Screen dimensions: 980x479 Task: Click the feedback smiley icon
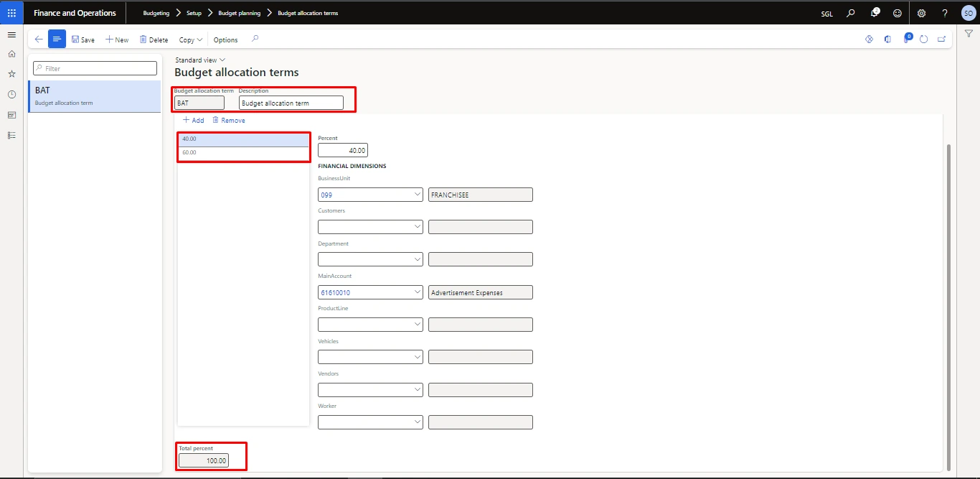click(x=897, y=13)
